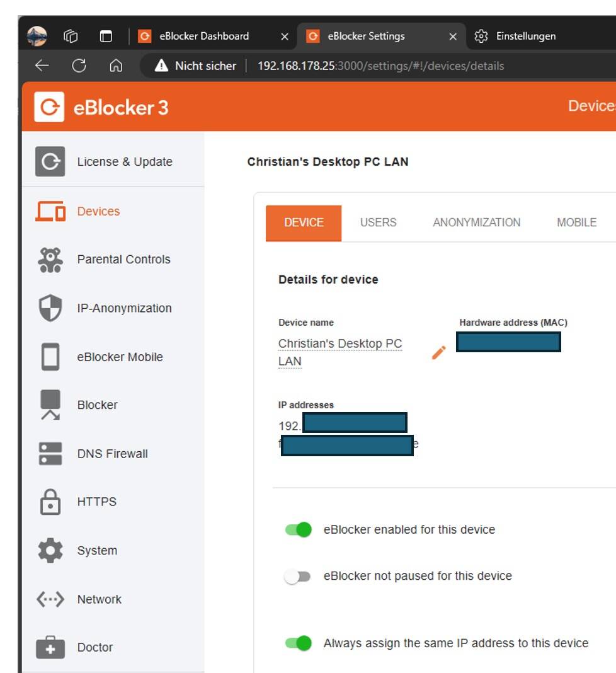This screenshot has width=616, height=673.
Task: Click the browser home icon
Action: (116, 66)
